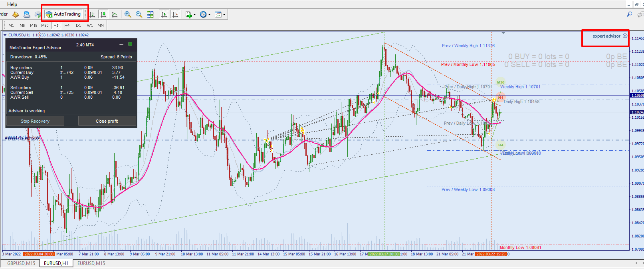This screenshot has height=269, width=644.
Task: Open the Help menu
Action: (12, 4)
